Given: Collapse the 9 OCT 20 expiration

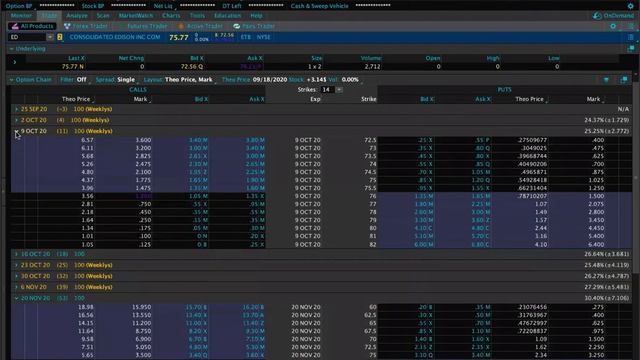Looking at the screenshot, I should coord(16,131).
